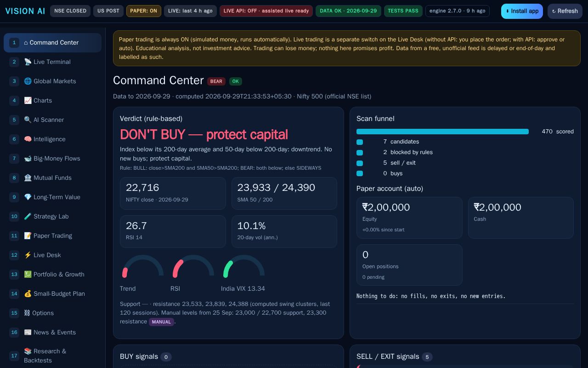Open Options via its chain icon
The height and width of the screenshot is (368, 588).
(27, 313)
